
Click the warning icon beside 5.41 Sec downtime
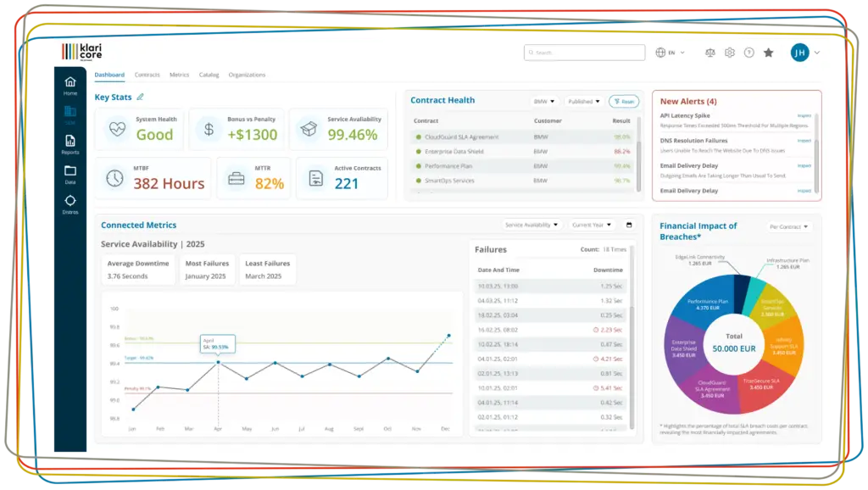click(x=596, y=388)
